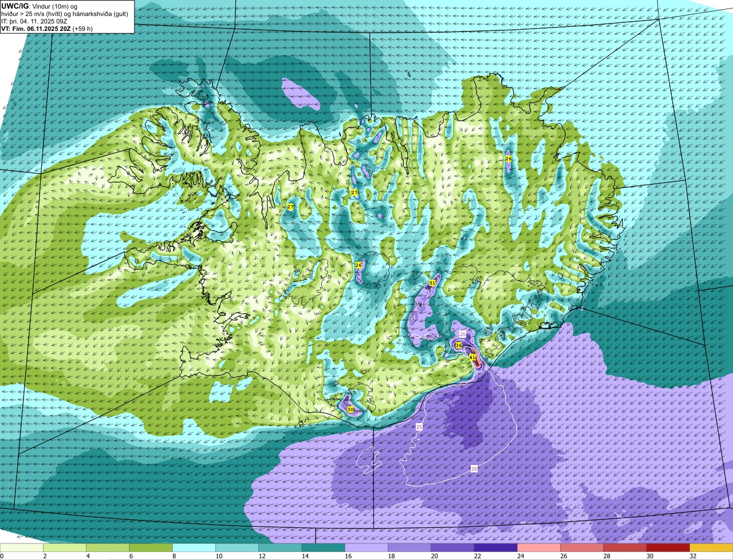Click the yellow 30 gust label on south coast
The height and width of the screenshot is (560, 733).
pyautogui.click(x=350, y=409)
